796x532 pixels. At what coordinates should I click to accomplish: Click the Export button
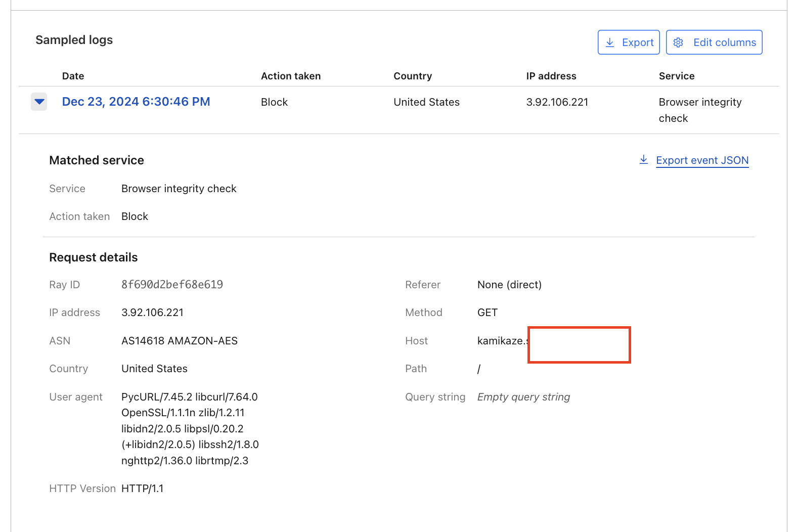tap(629, 42)
